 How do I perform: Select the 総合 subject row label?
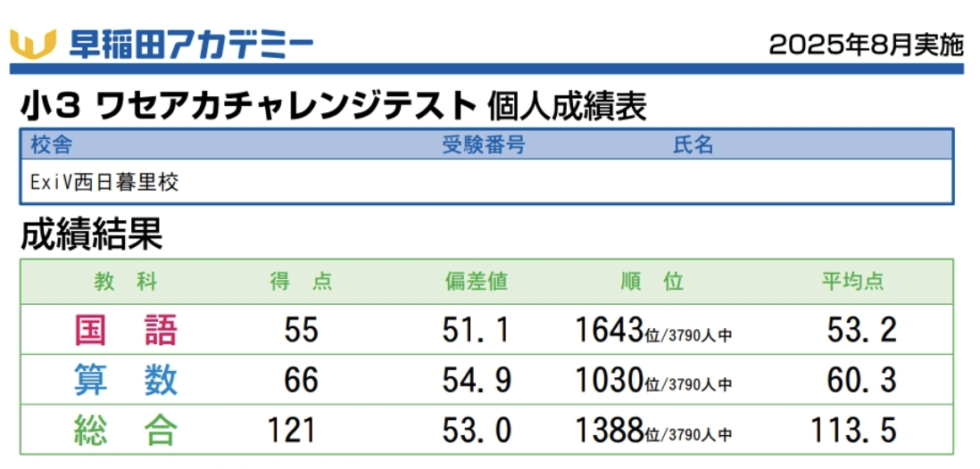click(x=126, y=430)
